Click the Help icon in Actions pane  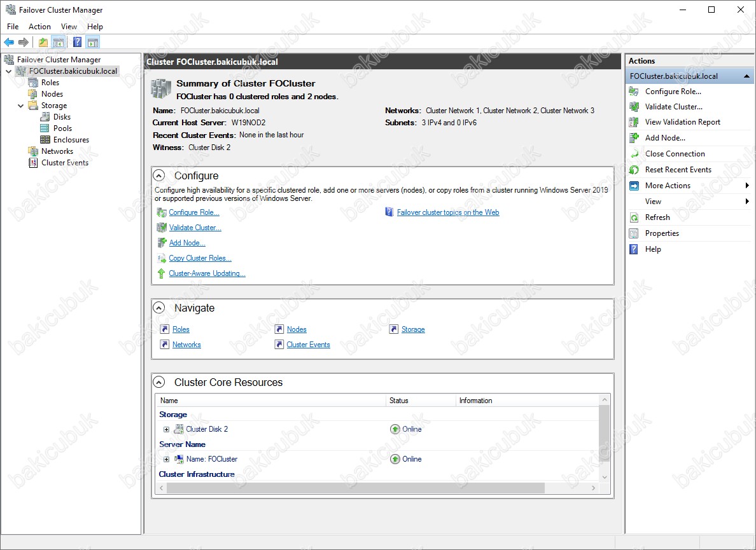point(634,249)
